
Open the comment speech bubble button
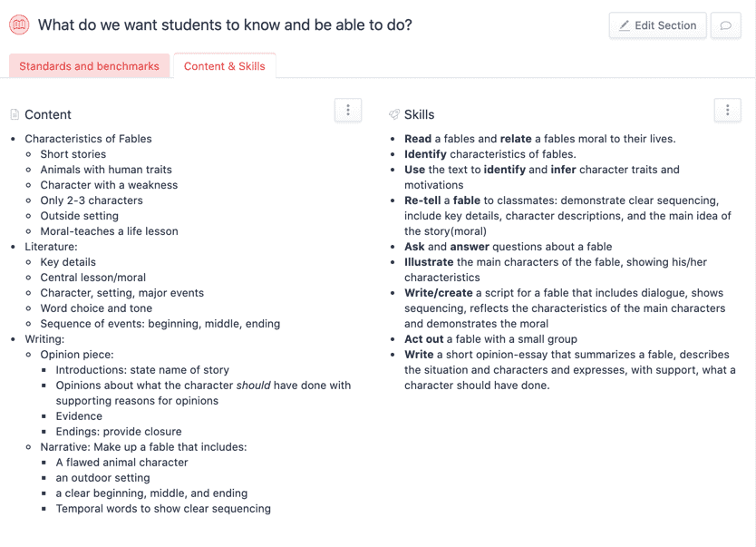pos(725,25)
